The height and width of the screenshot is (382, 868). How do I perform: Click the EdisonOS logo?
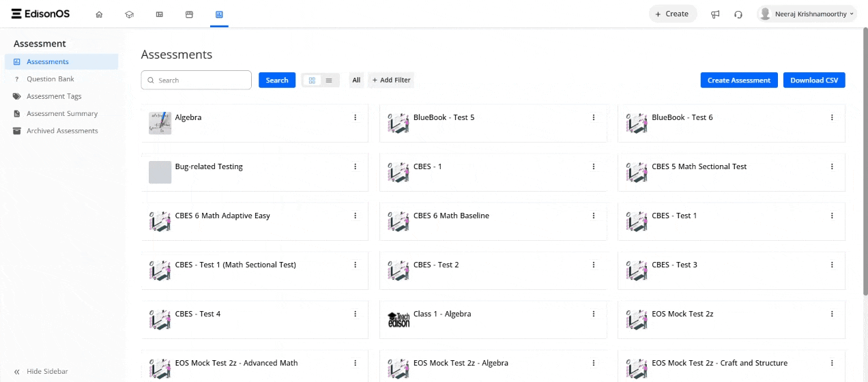[40, 14]
